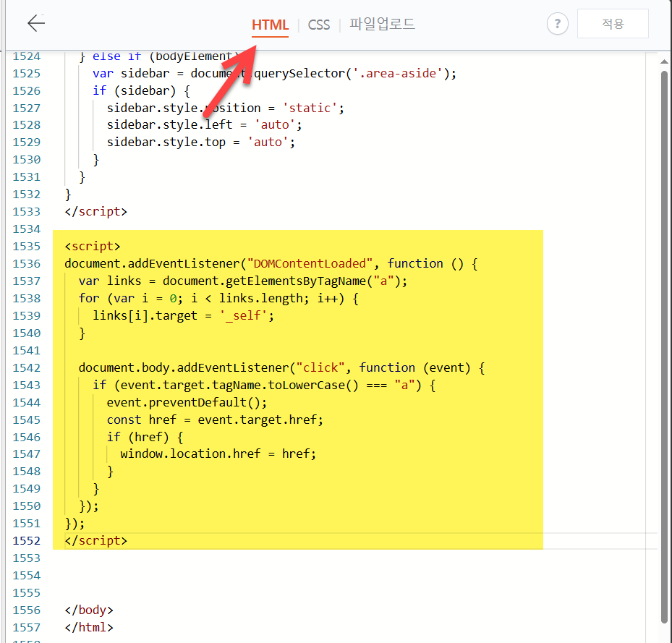
Task: Click line number 1556
Action: [27, 610]
